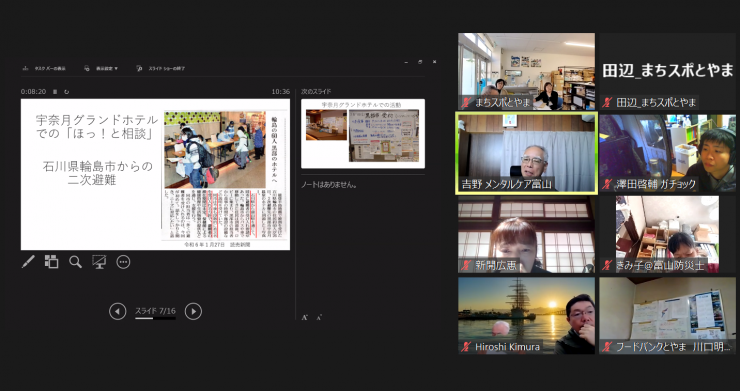Activate the zoom-into-slide magnifier tool
Image resolution: width=740 pixels, height=391 pixels.
[x=76, y=262]
